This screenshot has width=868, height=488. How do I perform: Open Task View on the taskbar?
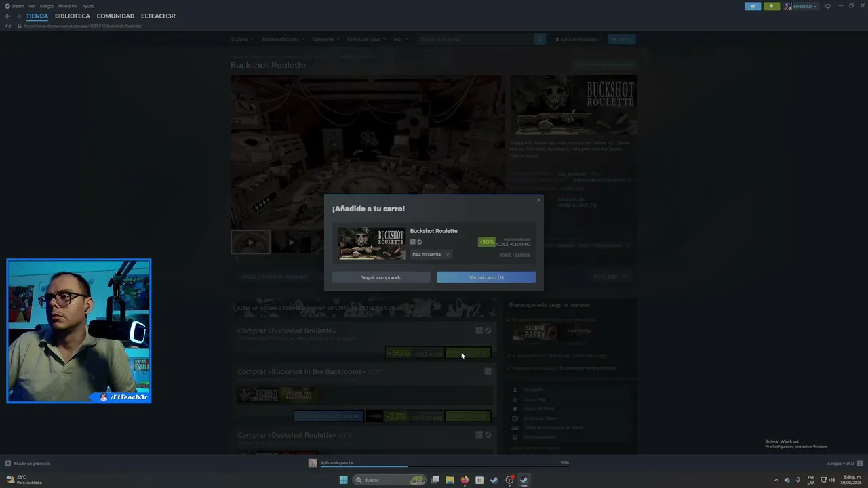[435, 480]
